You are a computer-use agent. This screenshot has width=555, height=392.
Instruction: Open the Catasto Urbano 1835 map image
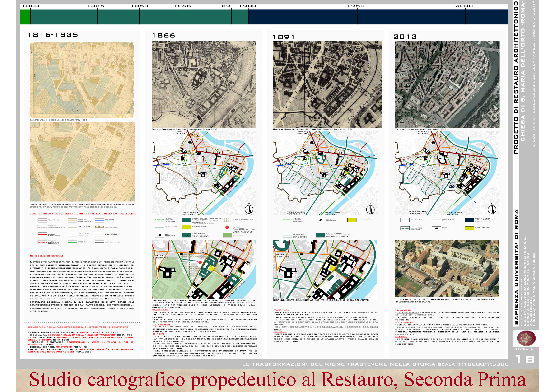(82, 80)
